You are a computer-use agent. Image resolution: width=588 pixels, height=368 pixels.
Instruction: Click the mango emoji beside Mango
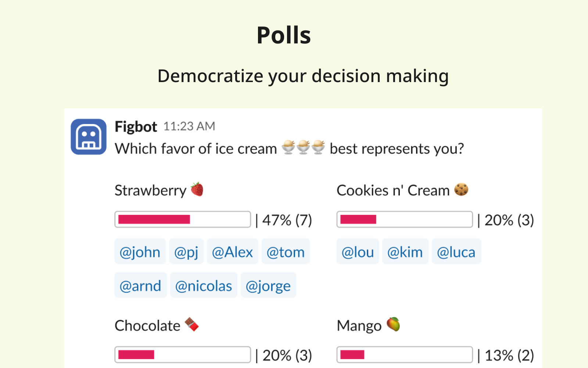coord(393,324)
